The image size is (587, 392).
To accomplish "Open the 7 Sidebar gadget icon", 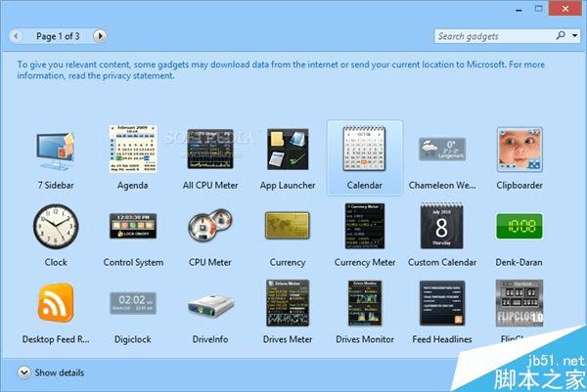I will [56, 151].
